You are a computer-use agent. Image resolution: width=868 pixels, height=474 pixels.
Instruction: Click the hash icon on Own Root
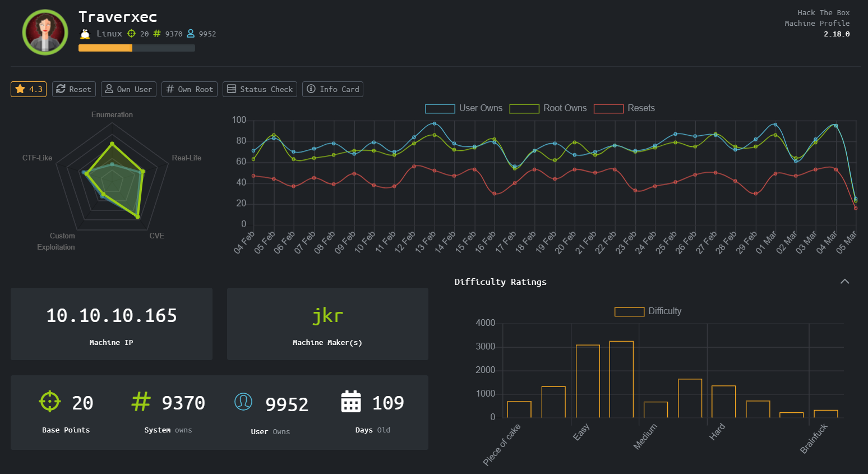[170, 89]
